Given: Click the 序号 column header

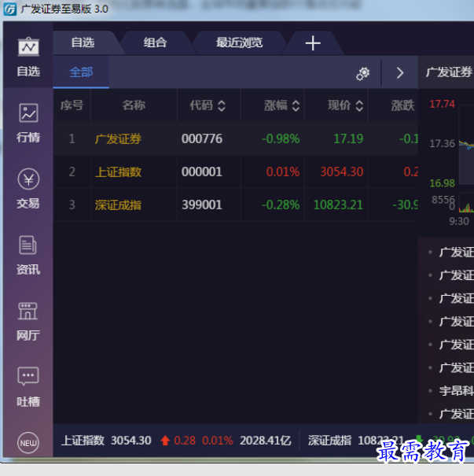Looking at the screenshot, I should tap(72, 105).
